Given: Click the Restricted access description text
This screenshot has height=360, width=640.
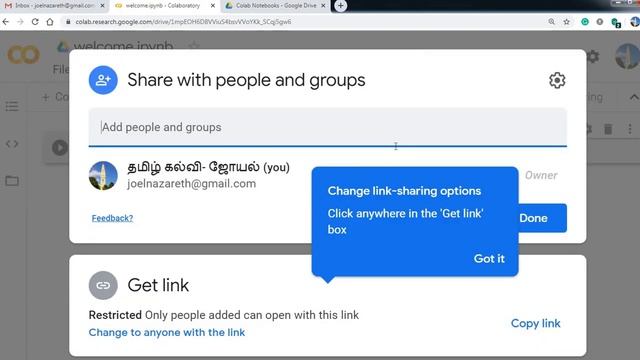Looking at the screenshot, I should [224, 315].
